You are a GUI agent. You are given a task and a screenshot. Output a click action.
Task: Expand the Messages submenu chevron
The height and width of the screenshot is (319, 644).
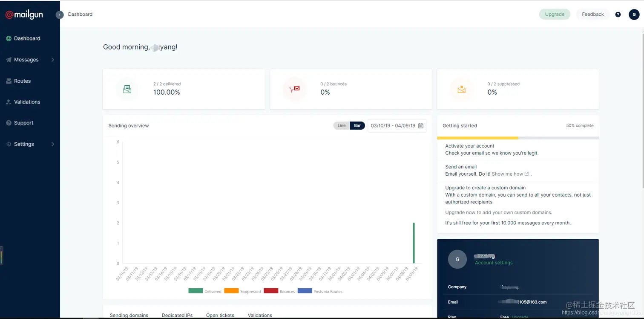(53, 60)
